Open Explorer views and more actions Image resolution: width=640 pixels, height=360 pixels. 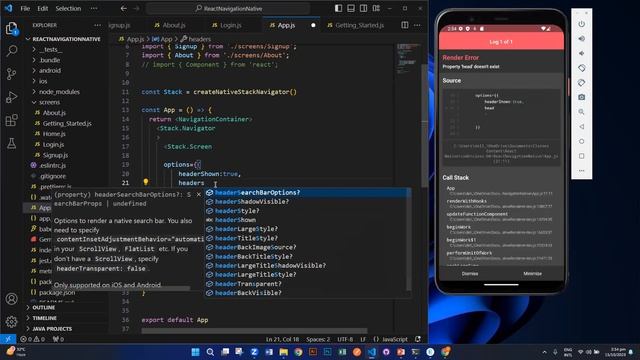coord(97,25)
